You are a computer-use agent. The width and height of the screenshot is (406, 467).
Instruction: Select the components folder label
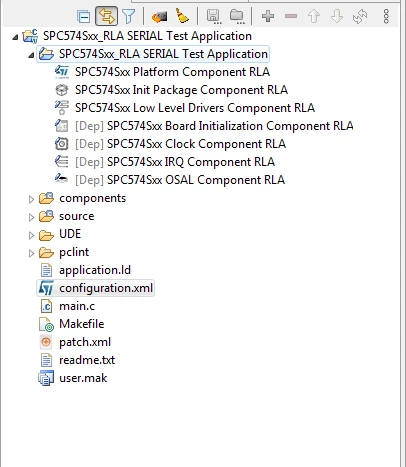[93, 198]
